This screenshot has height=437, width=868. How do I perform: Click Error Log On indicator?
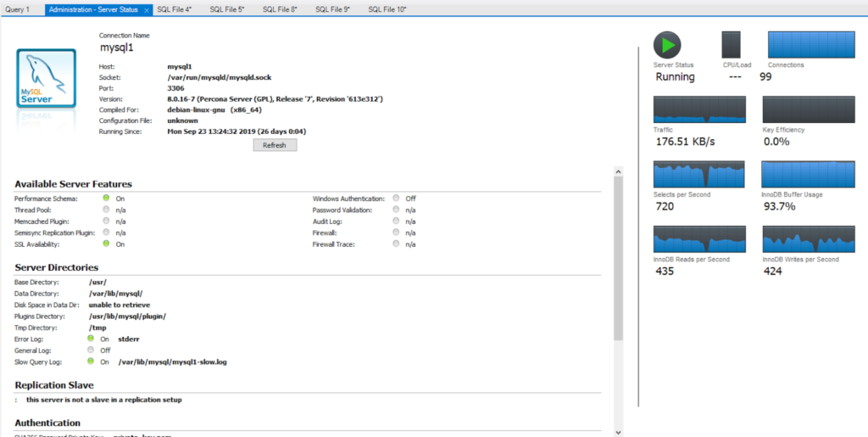[x=91, y=339]
